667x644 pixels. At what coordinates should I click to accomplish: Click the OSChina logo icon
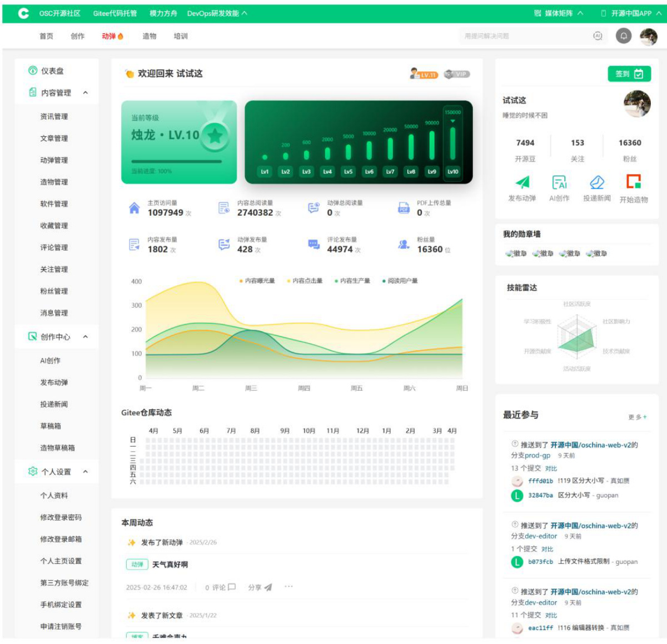click(x=23, y=13)
